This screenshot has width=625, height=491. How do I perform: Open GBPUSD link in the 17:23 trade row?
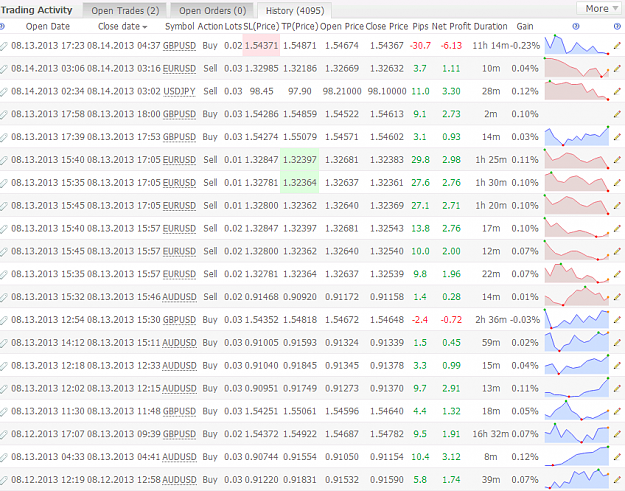pyautogui.click(x=179, y=46)
